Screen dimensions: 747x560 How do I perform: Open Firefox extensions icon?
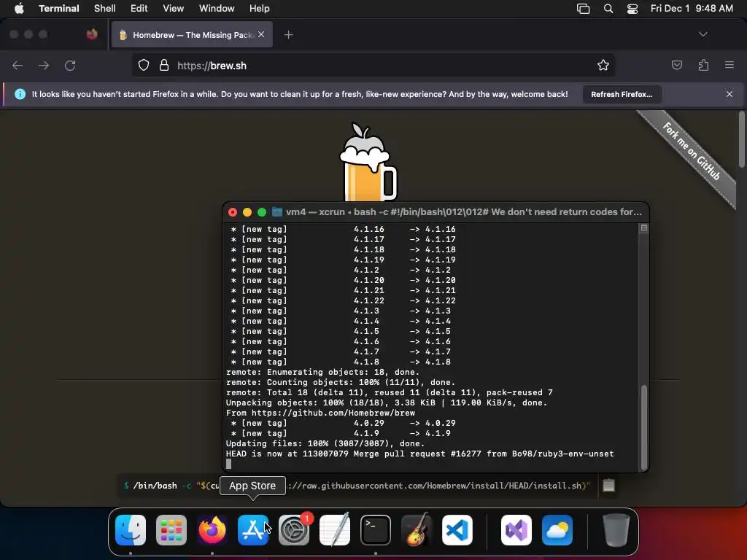coord(703,65)
